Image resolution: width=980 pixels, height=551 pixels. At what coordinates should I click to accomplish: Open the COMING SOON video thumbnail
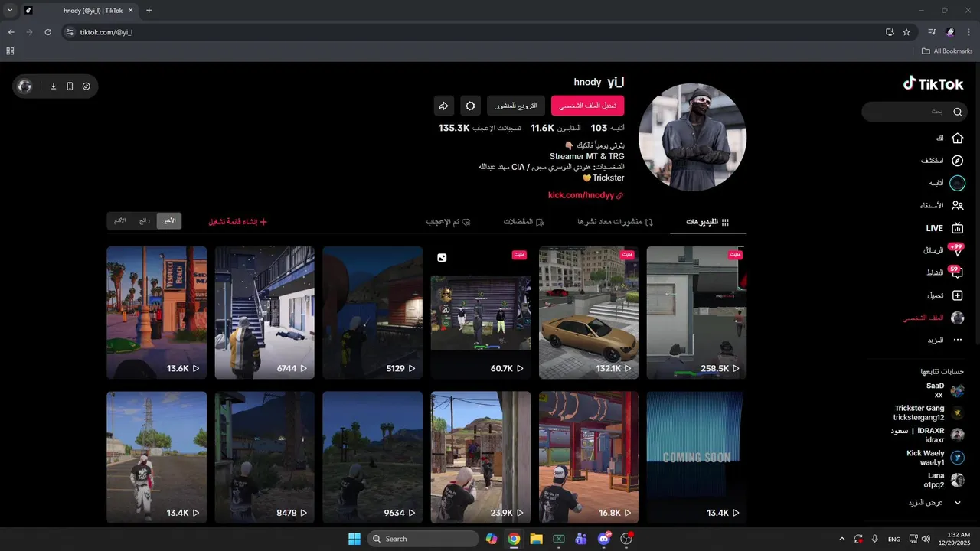697,458
